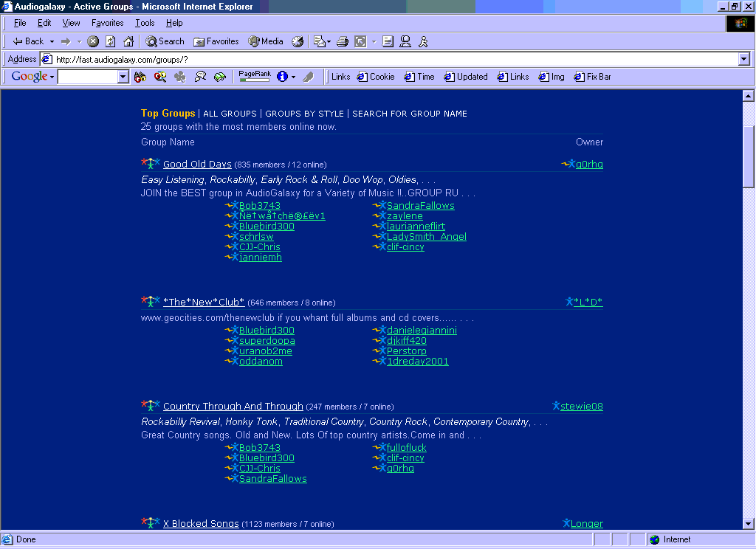
Task: Open the Fix Bar link in Links bar
Action: (592, 77)
